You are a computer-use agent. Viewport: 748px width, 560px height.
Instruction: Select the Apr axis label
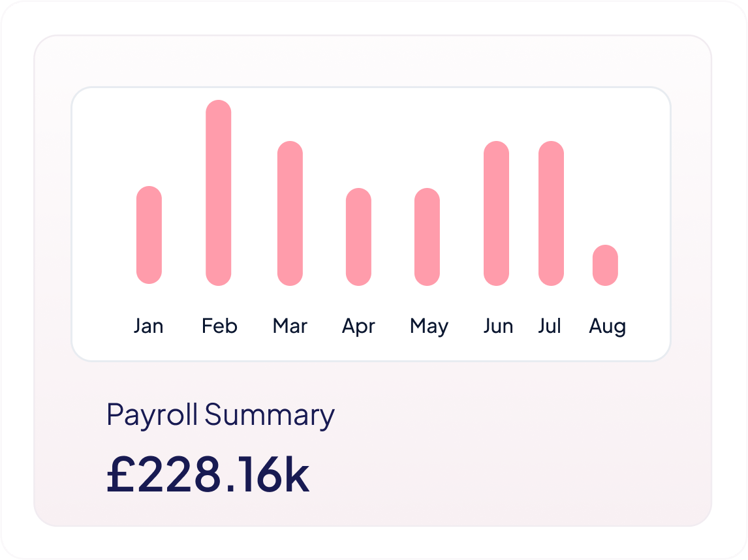pos(358,326)
